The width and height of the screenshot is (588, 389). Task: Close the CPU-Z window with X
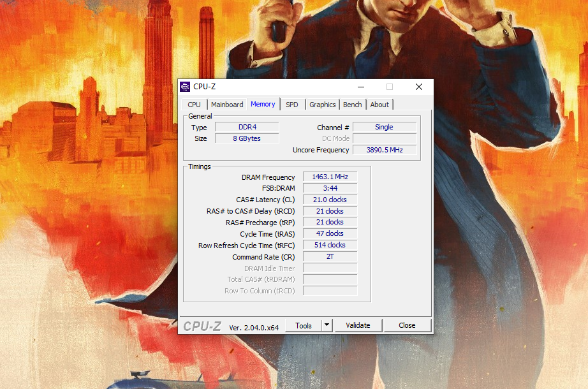coord(419,87)
